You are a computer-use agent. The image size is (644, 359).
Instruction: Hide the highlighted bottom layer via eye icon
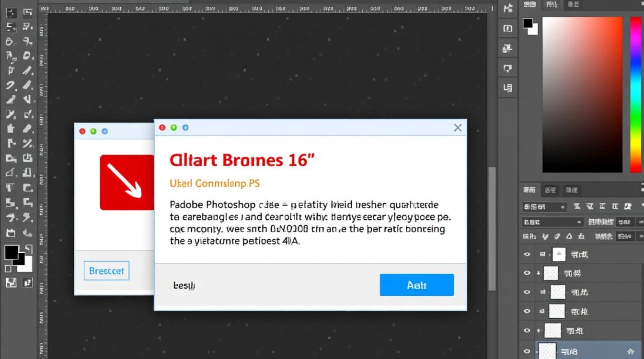[x=527, y=351]
